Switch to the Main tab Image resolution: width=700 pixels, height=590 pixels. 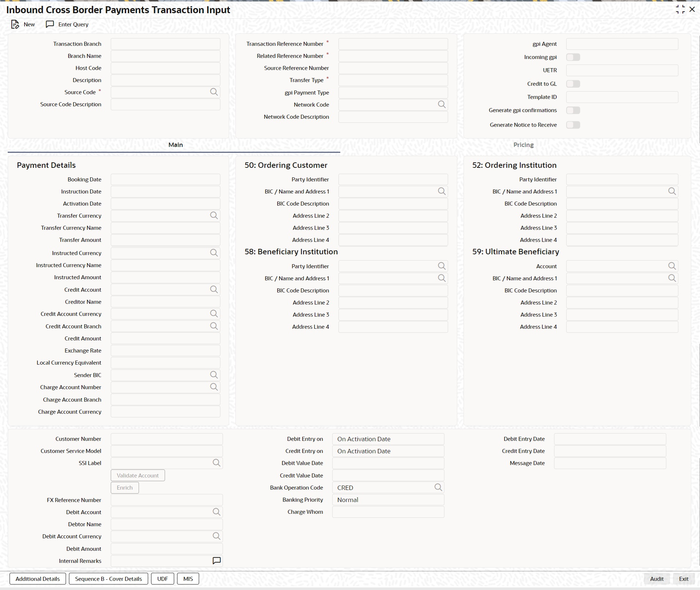coord(175,145)
